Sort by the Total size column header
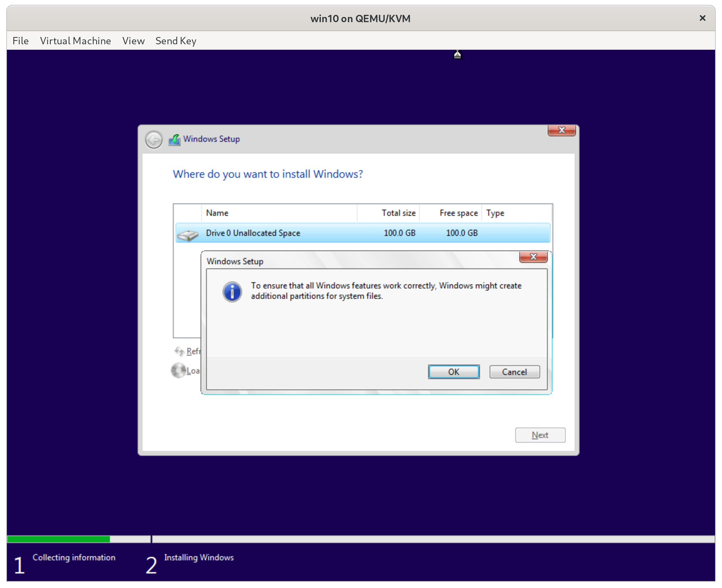722x588 pixels. [x=398, y=213]
